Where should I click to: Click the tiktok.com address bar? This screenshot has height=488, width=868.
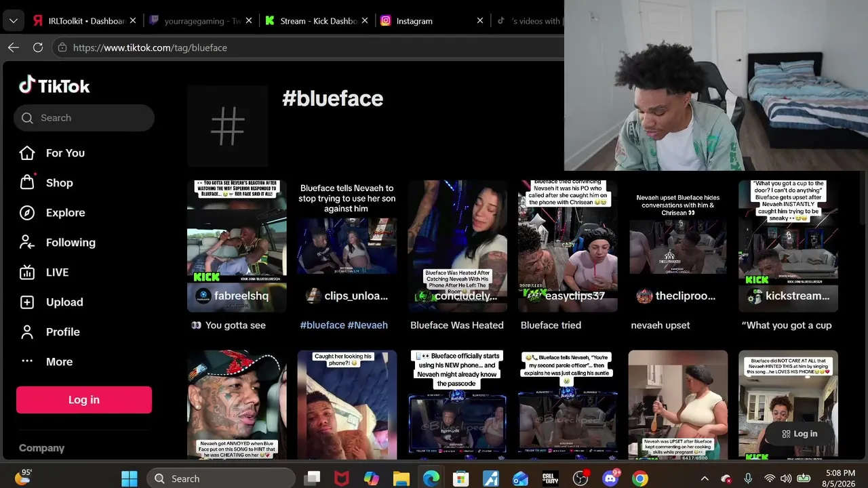(308, 47)
